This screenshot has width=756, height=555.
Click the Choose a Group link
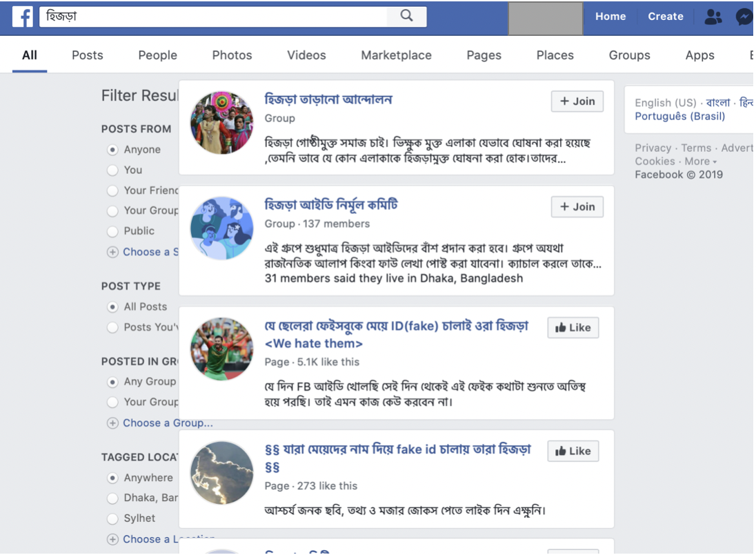coord(168,423)
